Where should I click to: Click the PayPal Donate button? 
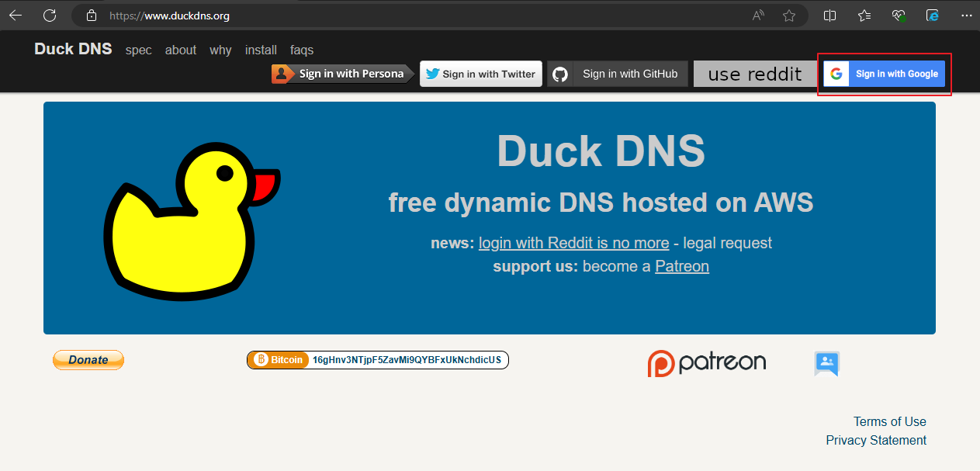click(88, 360)
